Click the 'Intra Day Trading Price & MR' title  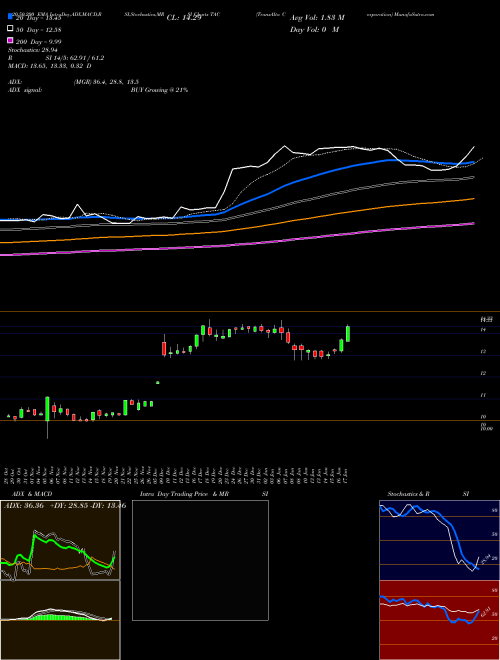pyautogui.click(x=184, y=494)
